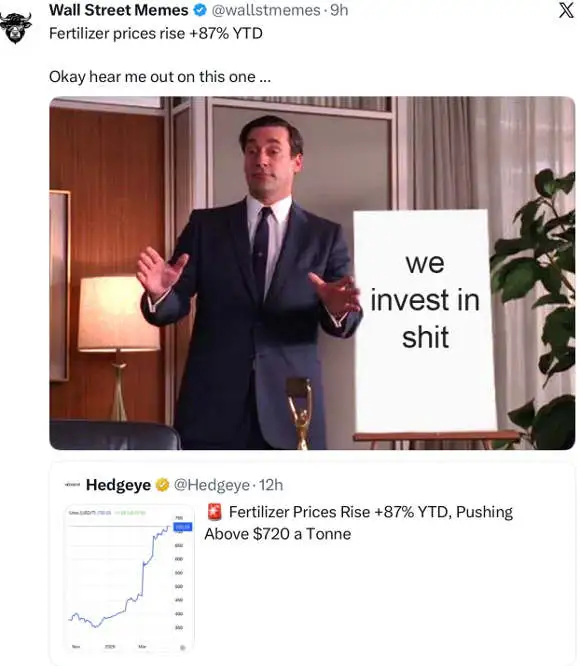This screenshot has width=580, height=666.
Task: Click 'Okay hear me out on this one' text
Action: click(x=160, y=77)
